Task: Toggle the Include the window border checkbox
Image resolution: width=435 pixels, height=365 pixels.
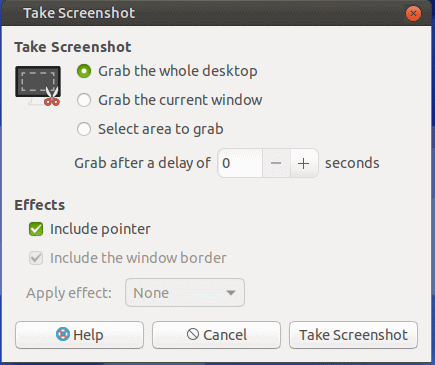Action: pos(36,258)
